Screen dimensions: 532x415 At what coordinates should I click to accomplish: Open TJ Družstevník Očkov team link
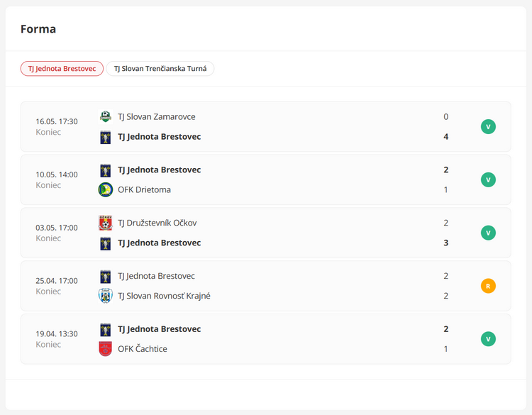tap(157, 223)
